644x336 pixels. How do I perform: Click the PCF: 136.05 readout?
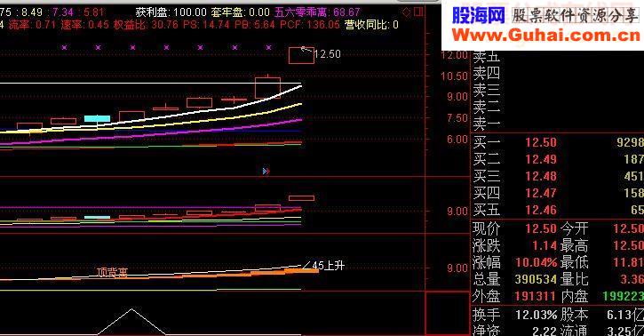(x=310, y=25)
